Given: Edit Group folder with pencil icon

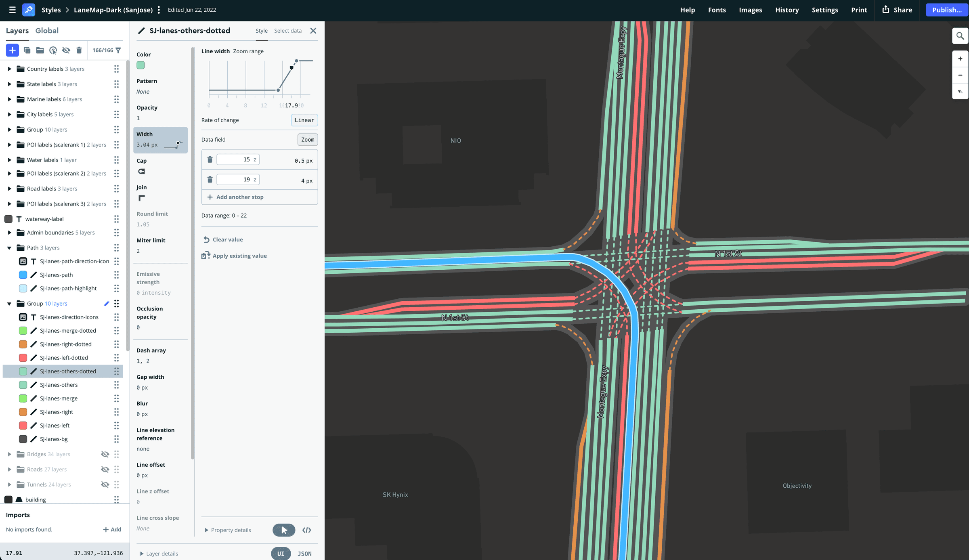Looking at the screenshot, I should [107, 304].
